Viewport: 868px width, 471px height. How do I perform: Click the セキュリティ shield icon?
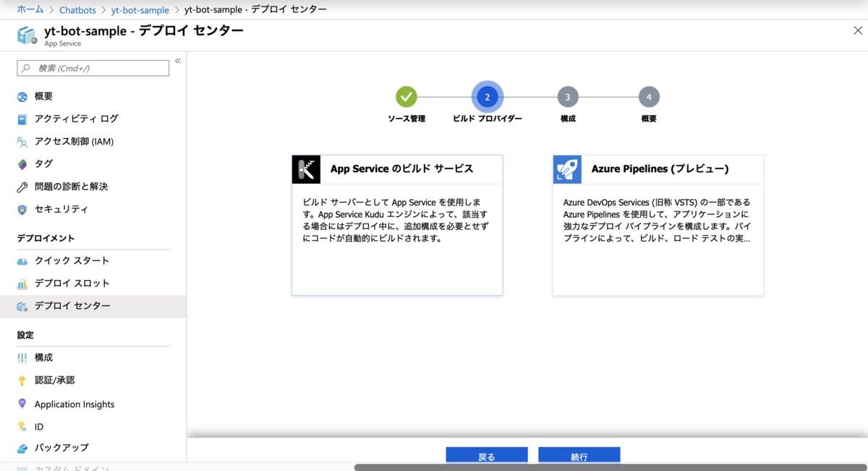pyautogui.click(x=22, y=209)
